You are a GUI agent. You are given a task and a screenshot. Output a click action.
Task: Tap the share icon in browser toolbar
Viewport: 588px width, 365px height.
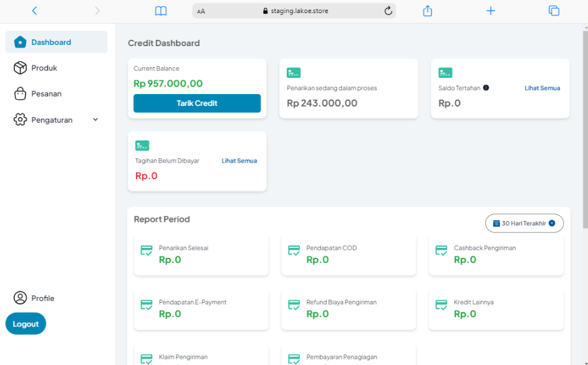(427, 11)
